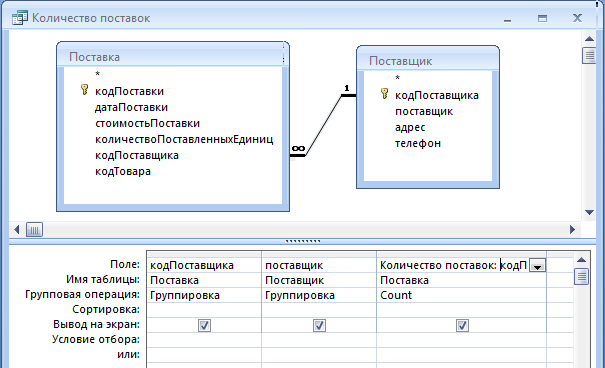Select the стоимостьПоставки field

click(x=147, y=123)
